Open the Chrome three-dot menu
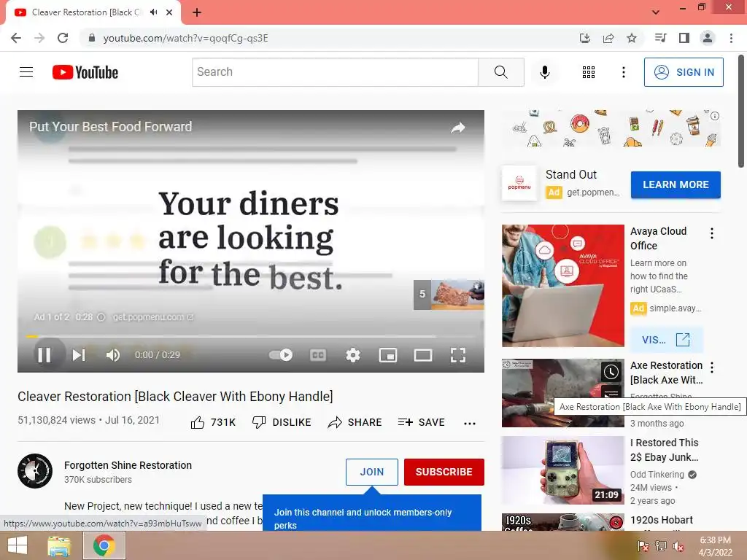Image resolution: width=747 pixels, height=560 pixels. [731, 38]
